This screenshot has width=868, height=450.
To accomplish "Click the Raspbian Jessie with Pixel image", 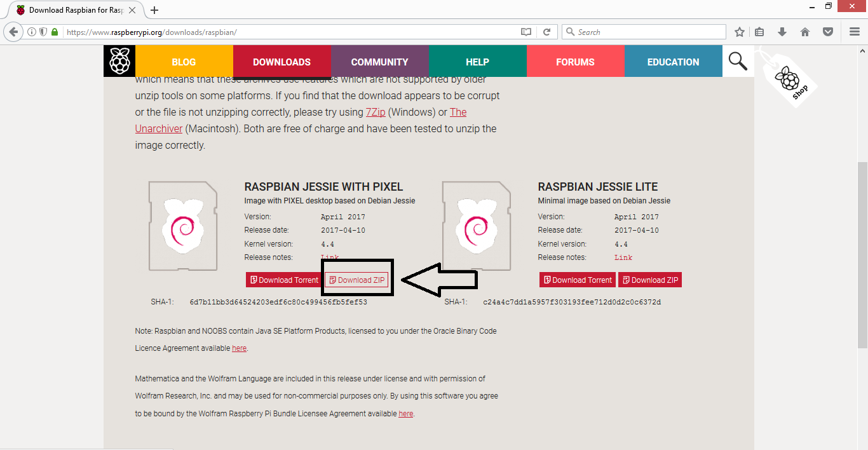I will click(182, 226).
